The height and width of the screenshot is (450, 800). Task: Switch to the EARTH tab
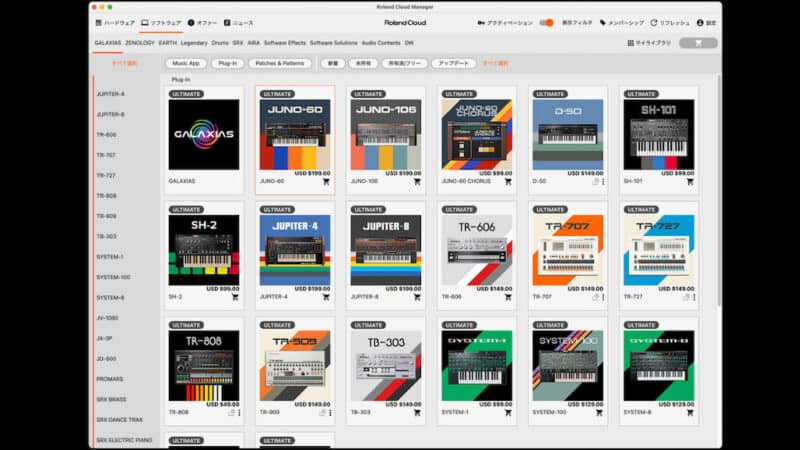point(167,43)
